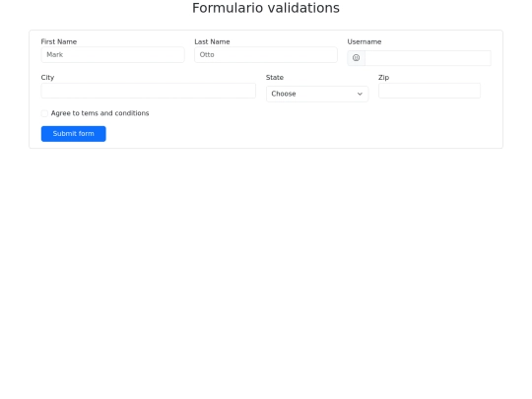Click the Username label
Image resolution: width=532 pixels, height=399 pixels.
coord(365,41)
